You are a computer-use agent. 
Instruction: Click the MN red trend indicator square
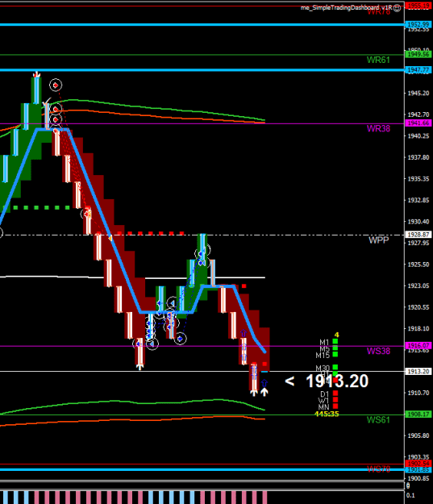coord(335,406)
